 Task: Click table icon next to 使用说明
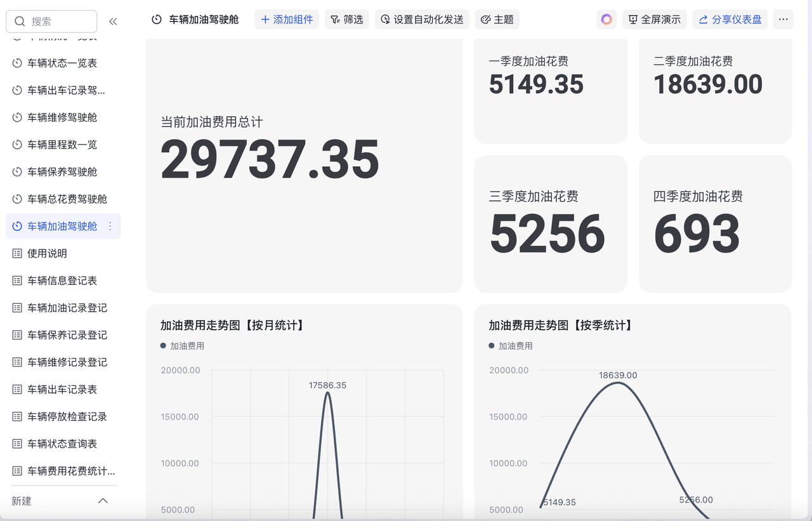tap(17, 254)
